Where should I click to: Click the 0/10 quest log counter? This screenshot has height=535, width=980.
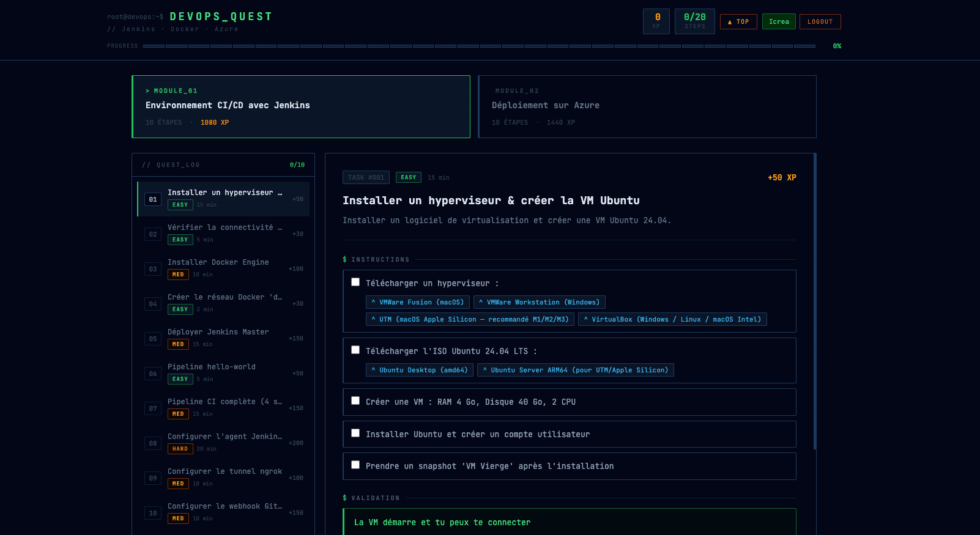pos(297,165)
